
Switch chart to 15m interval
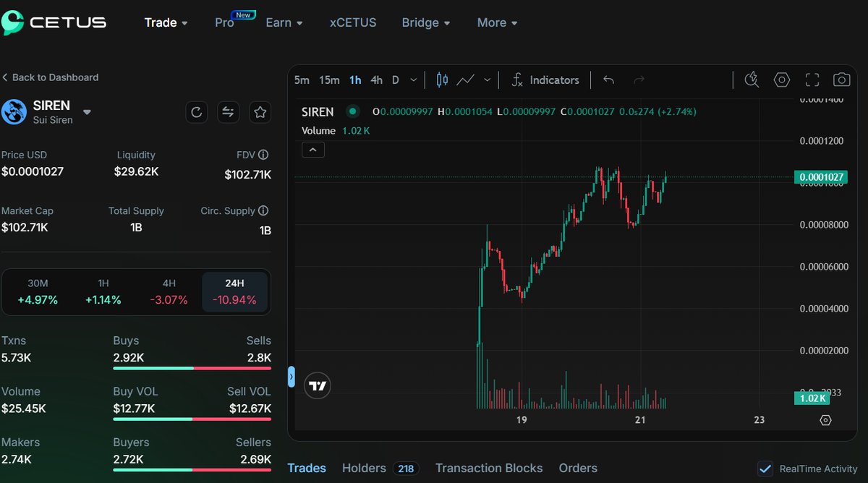pyautogui.click(x=329, y=80)
